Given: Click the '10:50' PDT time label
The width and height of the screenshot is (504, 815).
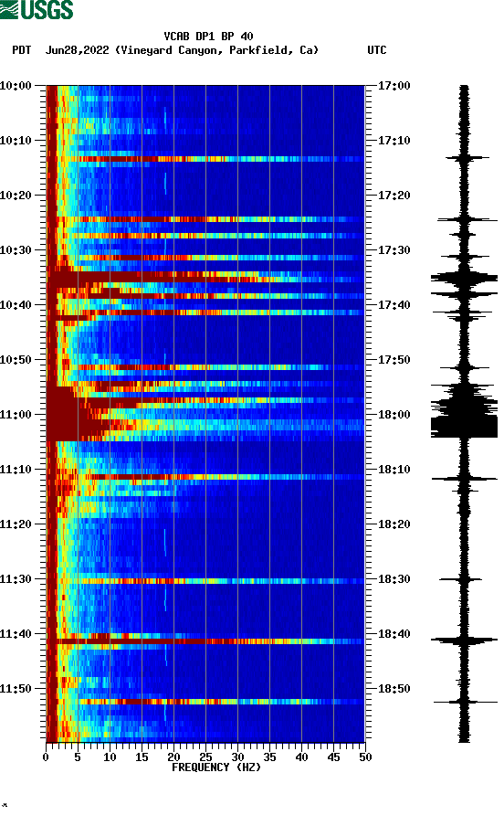Looking at the screenshot, I should pyautogui.click(x=16, y=360).
